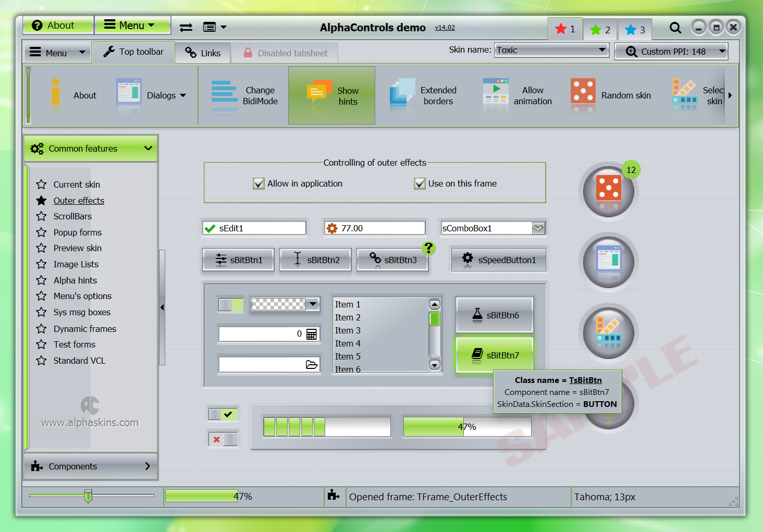Viewport: 763px width, 532px height.
Task: Click the swap arrows icon in title bar
Action: coord(186,27)
